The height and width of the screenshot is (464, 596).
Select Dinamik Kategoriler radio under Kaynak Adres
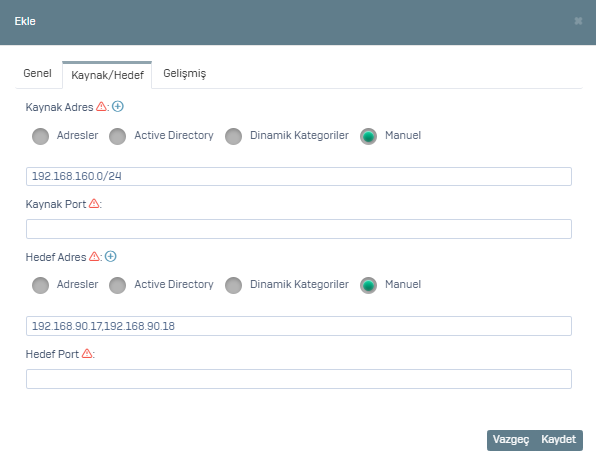[x=233, y=136]
